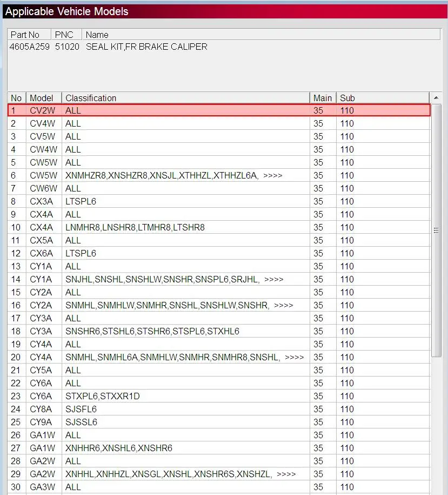Click the Part No column header
The height and width of the screenshot is (495, 448).
tap(29, 35)
